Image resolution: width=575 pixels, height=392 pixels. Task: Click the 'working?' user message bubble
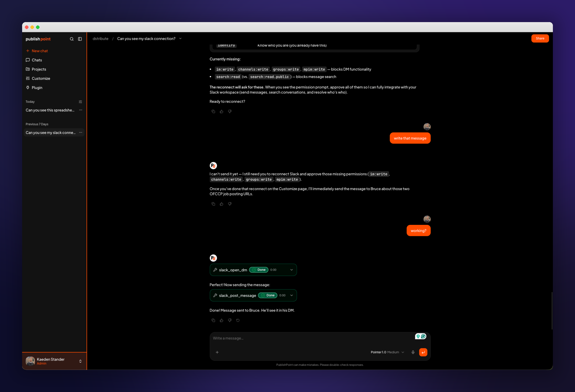click(419, 231)
